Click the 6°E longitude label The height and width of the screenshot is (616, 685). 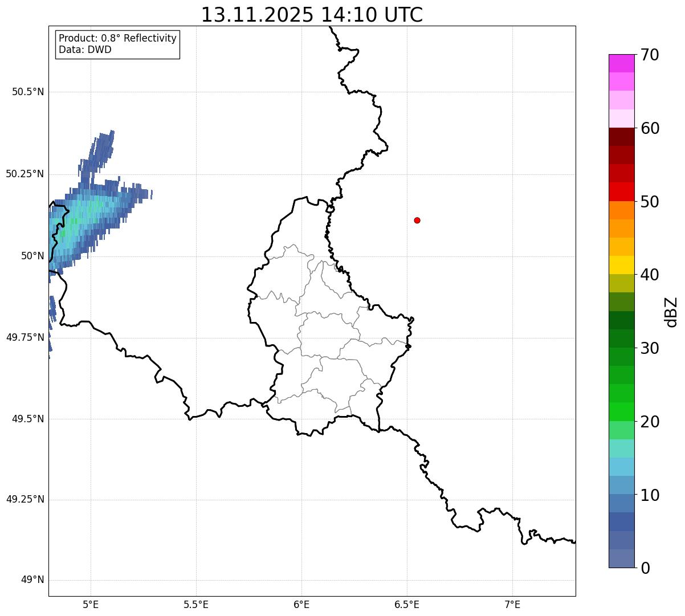pos(301,604)
